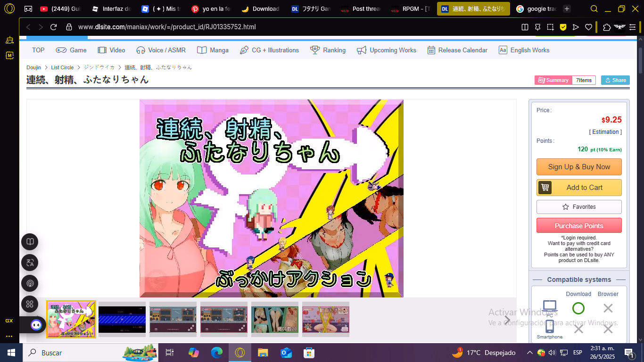Click the pink Summary button

coord(553,80)
